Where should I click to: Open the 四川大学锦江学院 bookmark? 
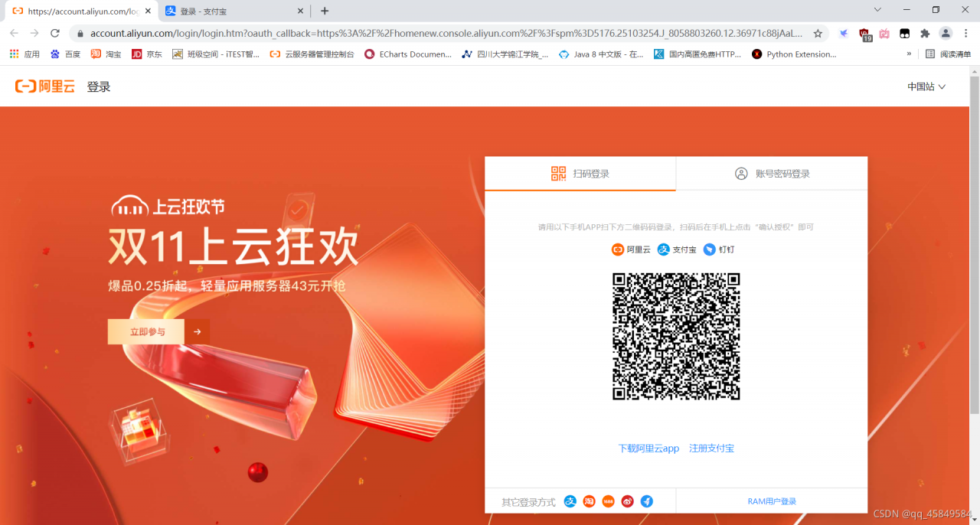505,54
